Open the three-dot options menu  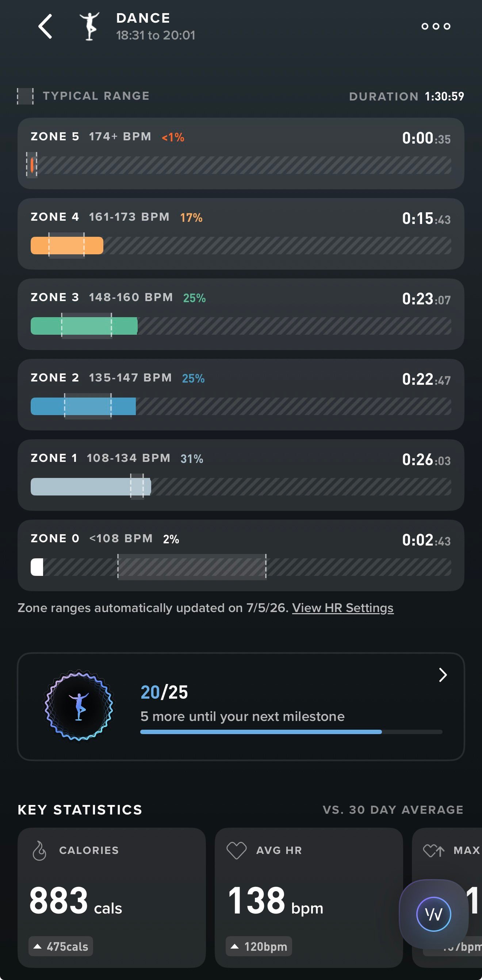tap(436, 26)
